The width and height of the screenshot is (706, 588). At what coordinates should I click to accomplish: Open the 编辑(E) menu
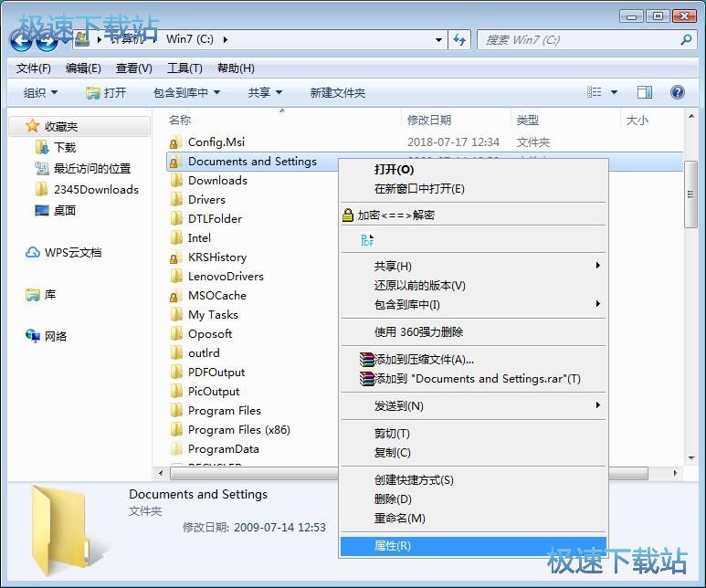(x=83, y=68)
